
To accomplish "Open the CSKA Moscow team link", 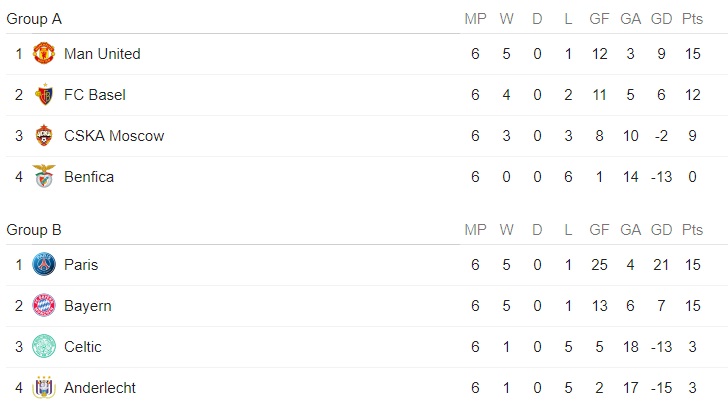I will [114, 136].
